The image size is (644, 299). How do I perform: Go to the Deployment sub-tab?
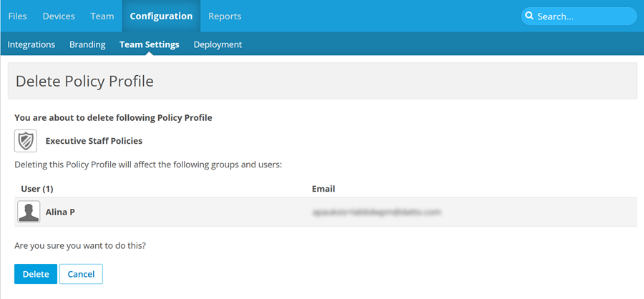click(218, 44)
